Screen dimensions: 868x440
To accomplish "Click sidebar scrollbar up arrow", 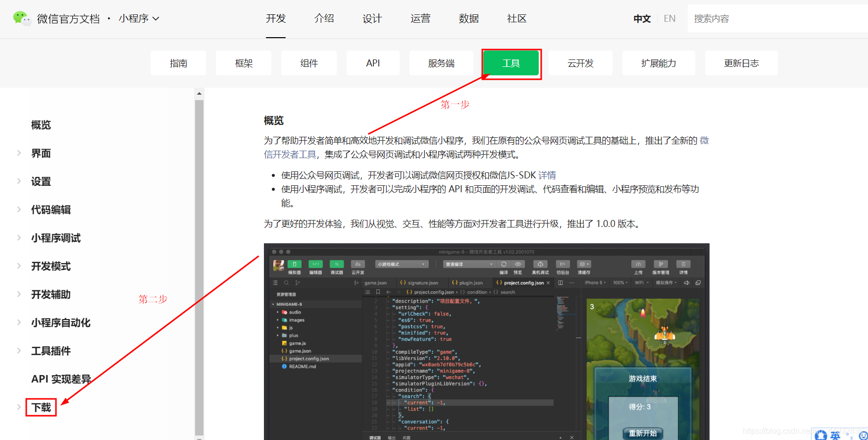I will tap(199, 93).
